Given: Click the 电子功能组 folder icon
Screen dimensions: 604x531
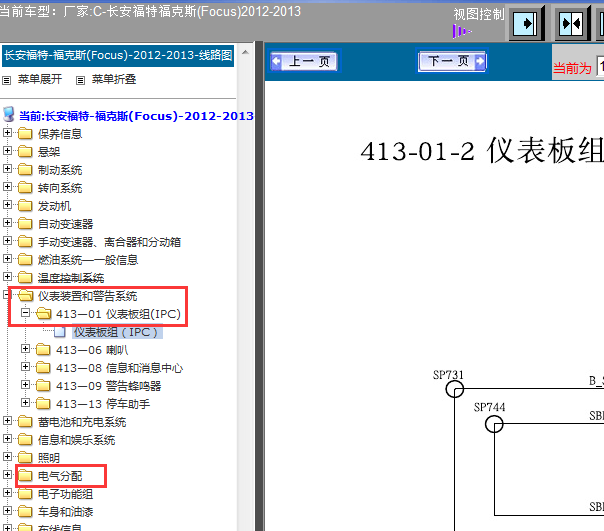Looking at the screenshot, I should (x=25, y=494).
